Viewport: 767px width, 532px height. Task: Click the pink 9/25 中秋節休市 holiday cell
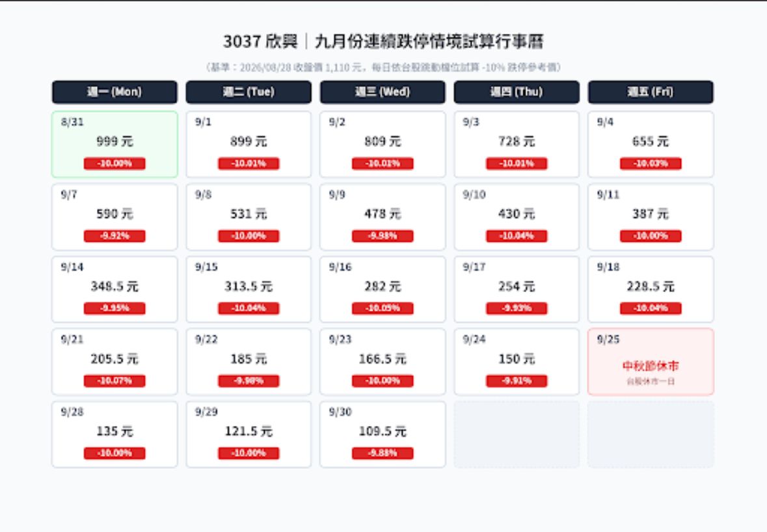tap(651, 362)
